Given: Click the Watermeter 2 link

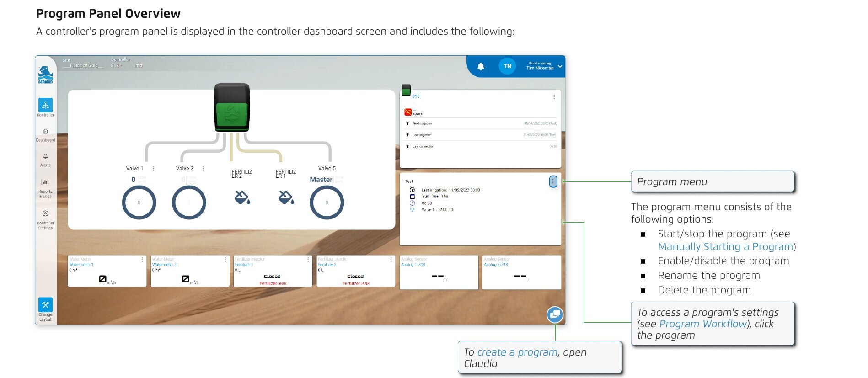Looking at the screenshot, I should 164,265.
